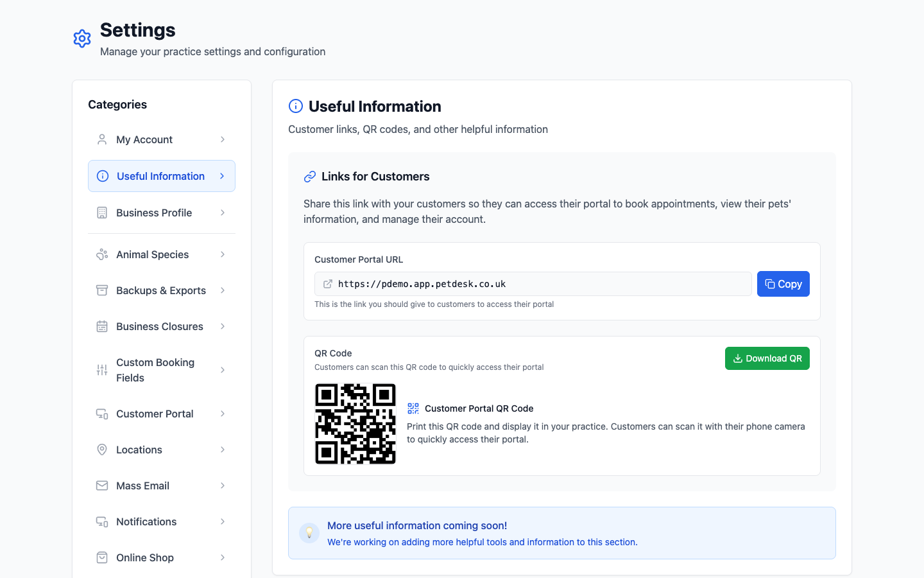Screen dimensions: 924x578
Task: Open the Custom Booking Fields category
Action: 162,370
